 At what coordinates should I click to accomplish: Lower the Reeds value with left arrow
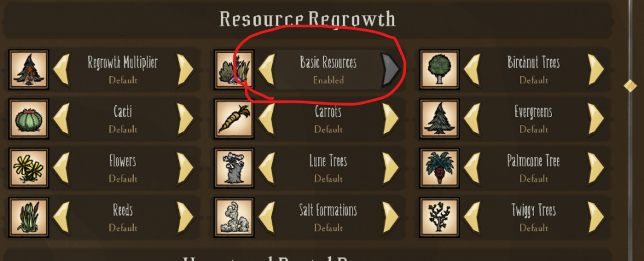click(62, 217)
